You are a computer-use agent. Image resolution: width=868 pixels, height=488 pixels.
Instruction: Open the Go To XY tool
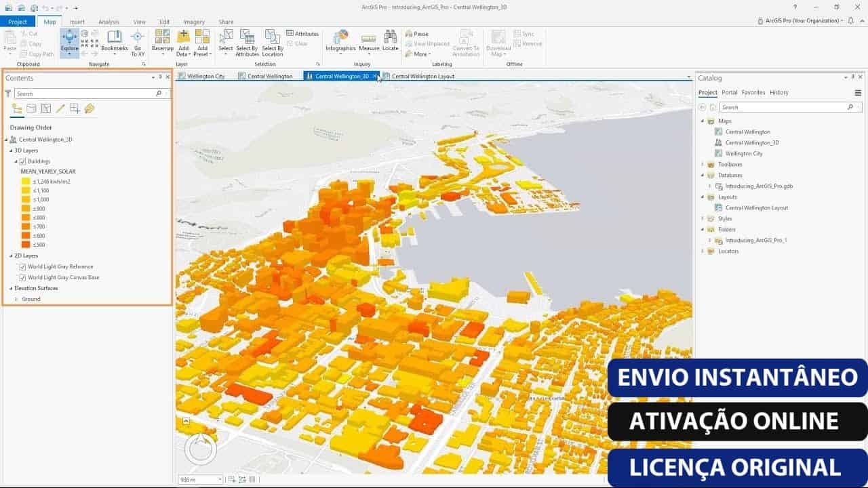tap(138, 43)
